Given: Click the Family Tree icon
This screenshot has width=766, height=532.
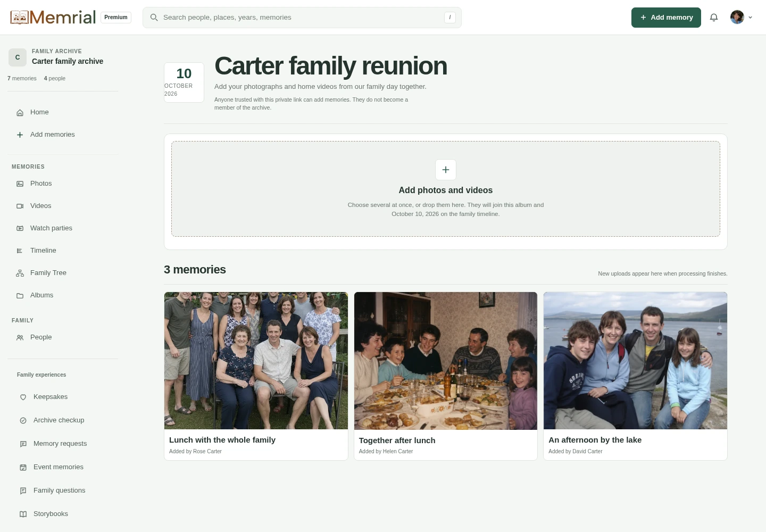Looking at the screenshot, I should [x=20, y=273].
